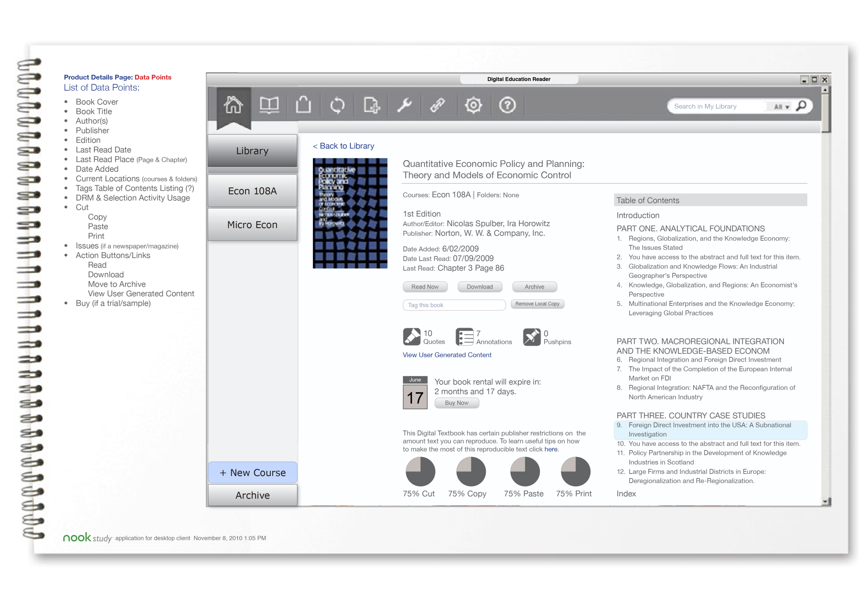Click PART ONE. ANALYTICAL FOUNDATIONS heading
This screenshot has height=594, width=868.
click(690, 228)
